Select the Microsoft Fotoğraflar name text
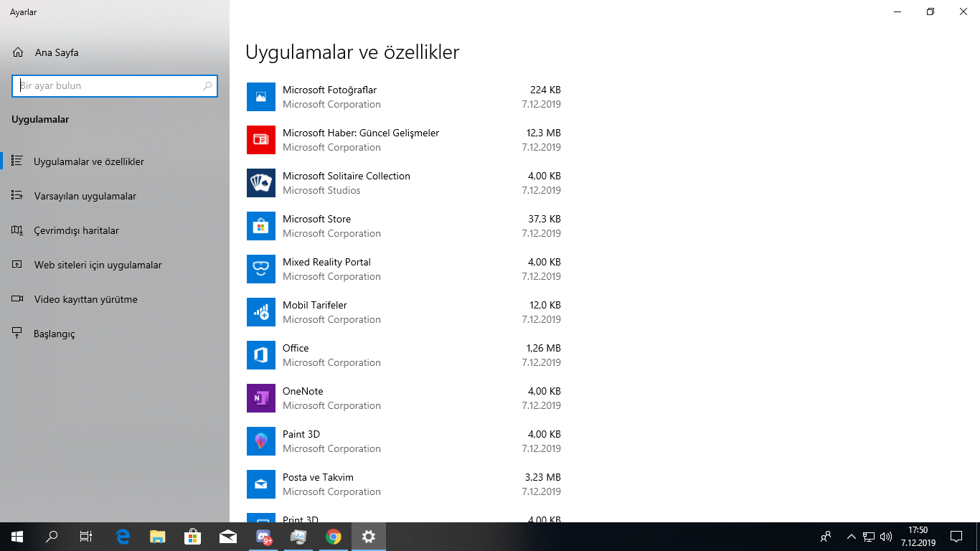The width and height of the screenshot is (980, 551). pos(329,90)
